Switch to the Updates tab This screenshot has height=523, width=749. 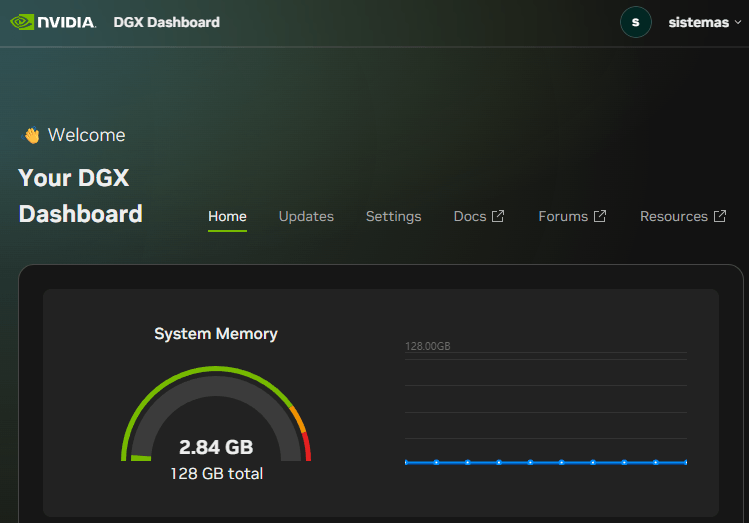tap(306, 216)
